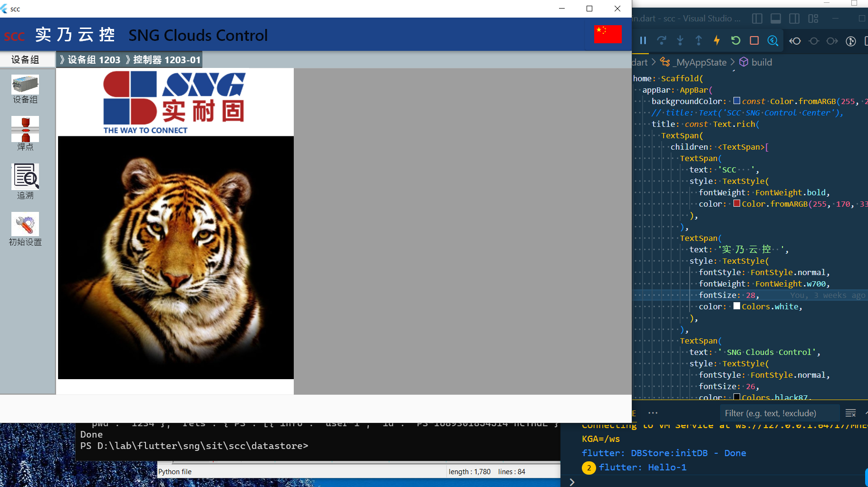Click 'flutter: DBStore:initDB - Done' log line
Viewport: 868px width, 487px height.
(664, 453)
